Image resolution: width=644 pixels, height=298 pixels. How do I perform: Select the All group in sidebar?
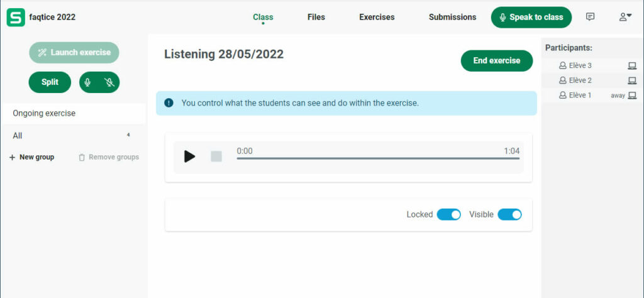pos(18,136)
